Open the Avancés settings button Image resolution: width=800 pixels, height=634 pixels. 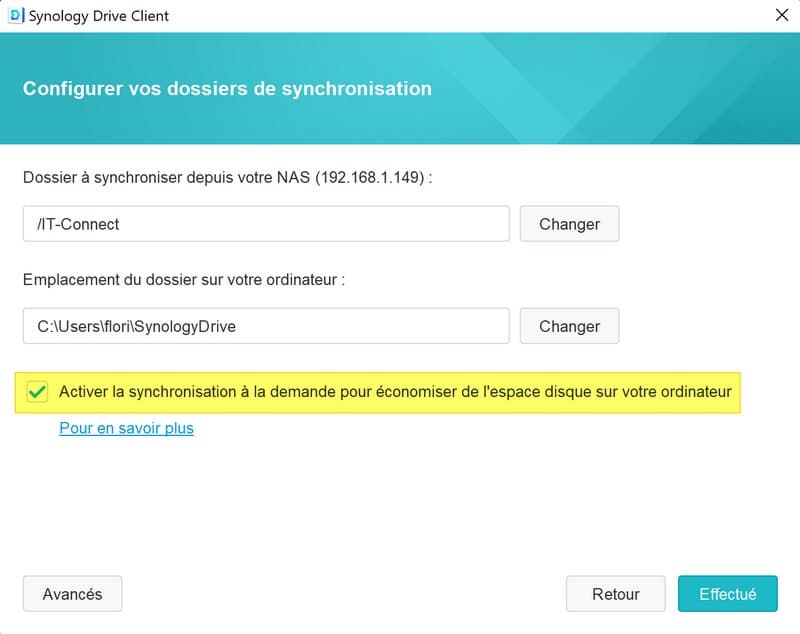[x=72, y=594]
